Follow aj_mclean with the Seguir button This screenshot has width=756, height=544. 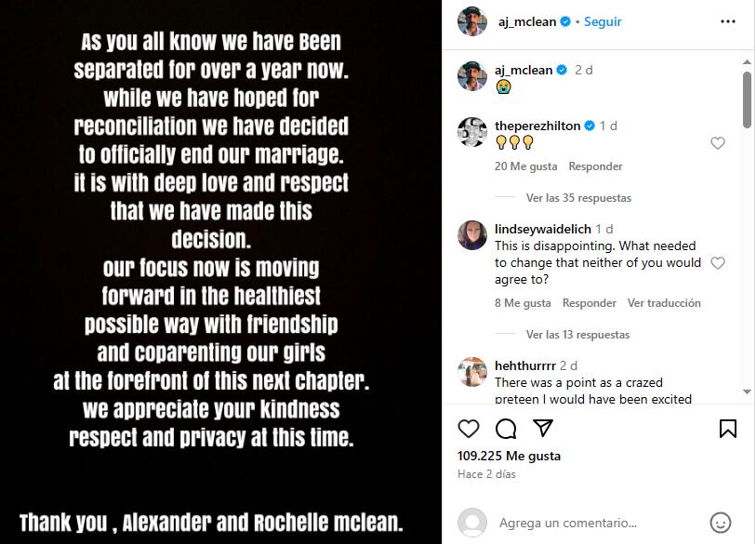click(x=603, y=21)
